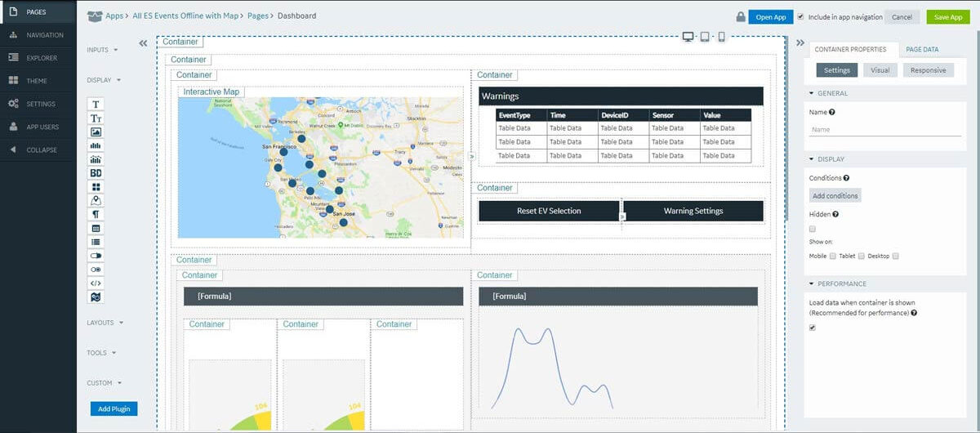Save the app with Save App
The width and height of the screenshot is (980, 433).
click(948, 17)
